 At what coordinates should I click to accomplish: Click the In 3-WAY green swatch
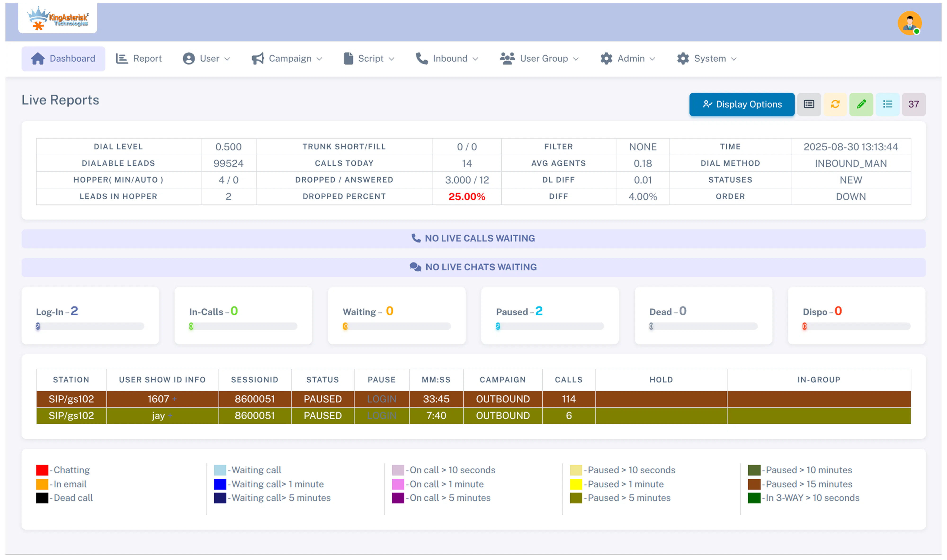coord(754,498)
